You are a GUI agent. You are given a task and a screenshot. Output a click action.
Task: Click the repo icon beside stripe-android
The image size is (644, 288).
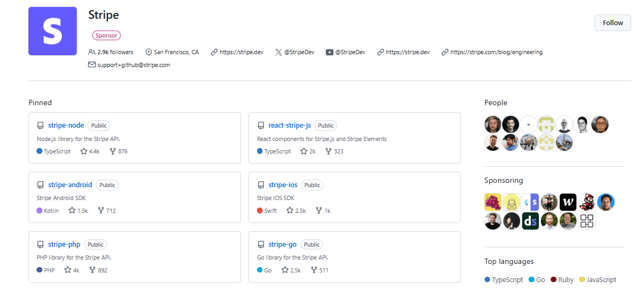[x=40, y=185]
